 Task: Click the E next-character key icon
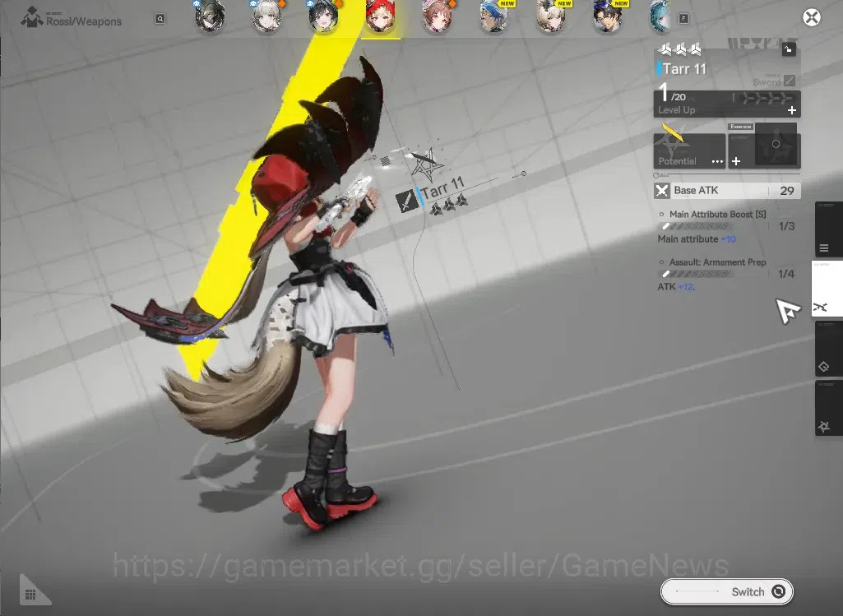point(683,19)
